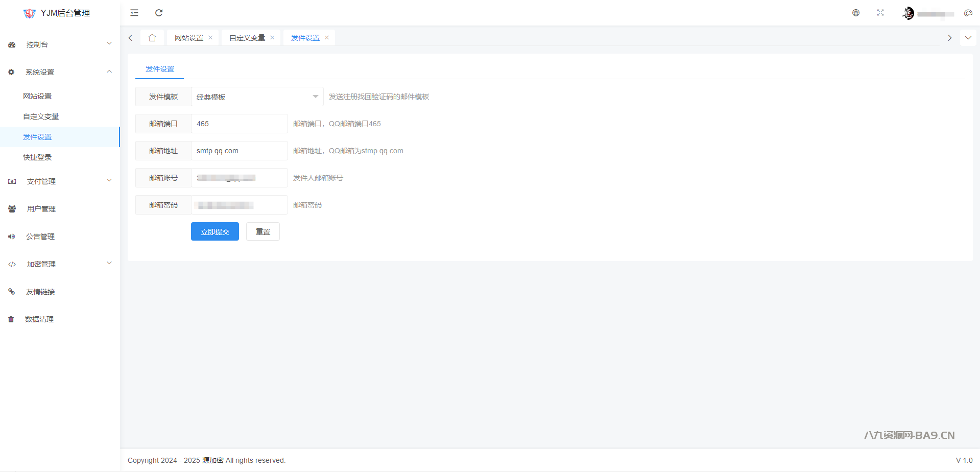Viewport: 980px width, 472px height.
Task: Click the 立即提交 submit button
Action: click(x=214, y=232)
